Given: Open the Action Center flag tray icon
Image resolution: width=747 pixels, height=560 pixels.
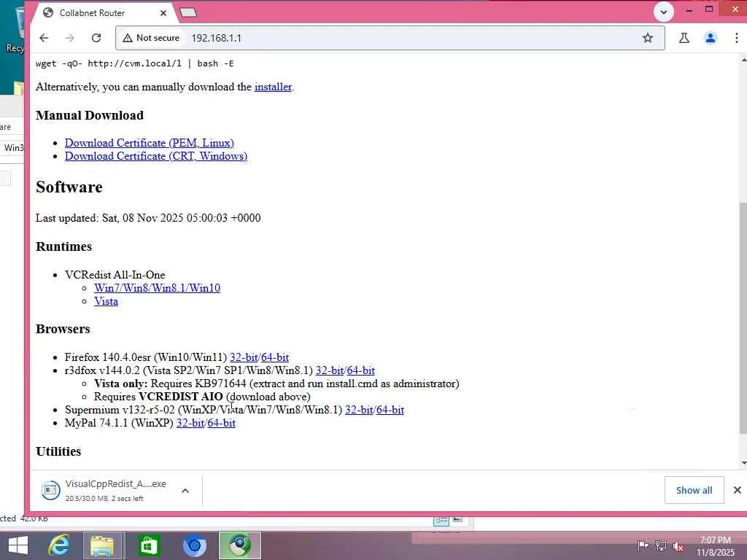Looking at the screenshot, I should [x=643, y=545].
